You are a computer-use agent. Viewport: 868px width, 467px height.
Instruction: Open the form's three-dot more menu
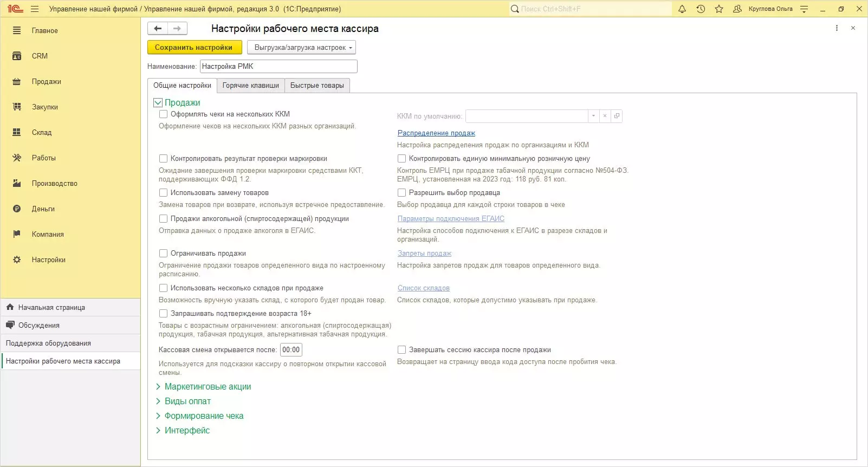point(837,28)
